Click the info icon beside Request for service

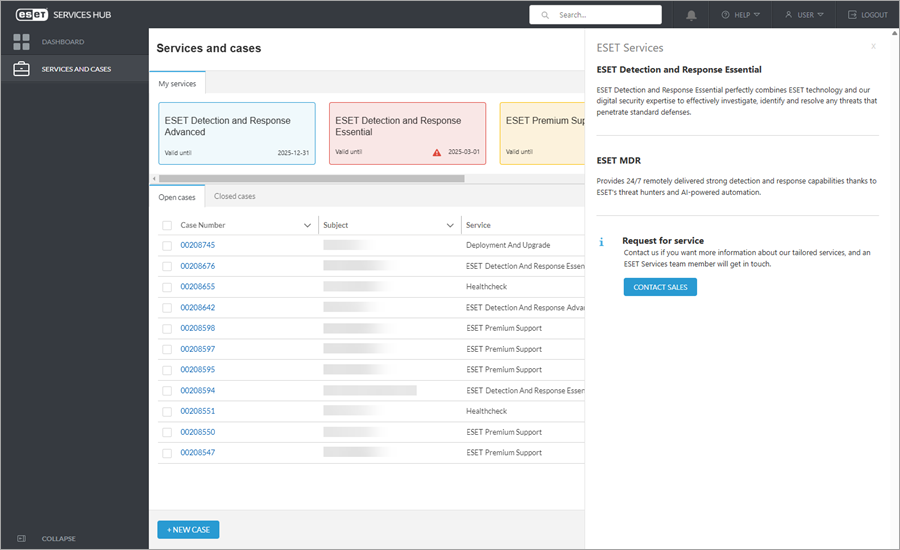coord(601,241)
